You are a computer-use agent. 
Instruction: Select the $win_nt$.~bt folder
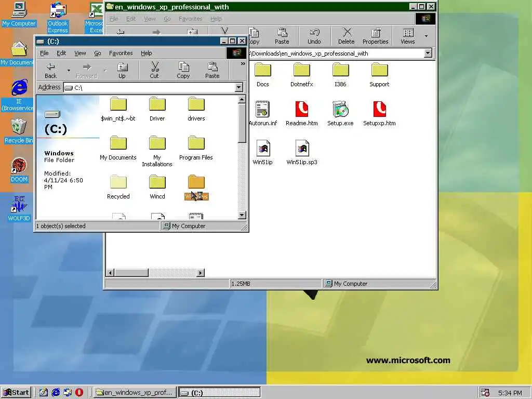coord(118,109)
